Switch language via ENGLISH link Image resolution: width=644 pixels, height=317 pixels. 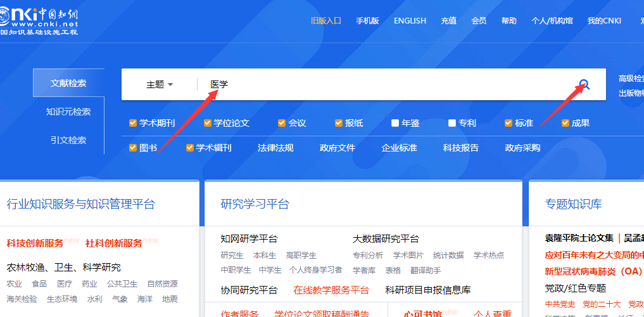click(x=410, y=20)
